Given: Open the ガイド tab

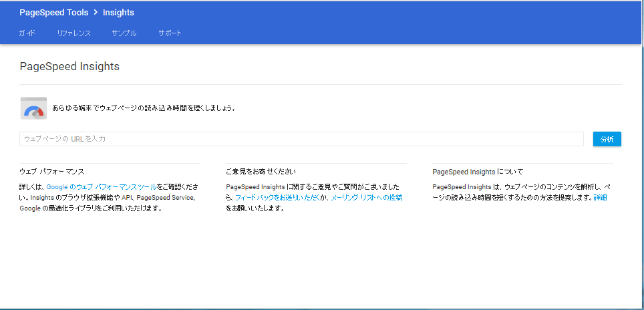Looking at the screenshot, I should 27,33.
